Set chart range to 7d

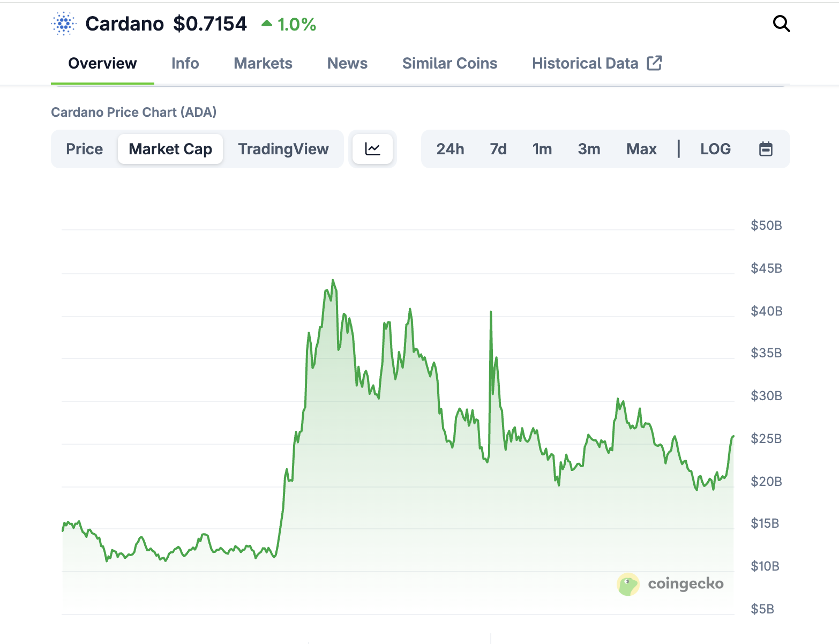(x=498, y=149)
